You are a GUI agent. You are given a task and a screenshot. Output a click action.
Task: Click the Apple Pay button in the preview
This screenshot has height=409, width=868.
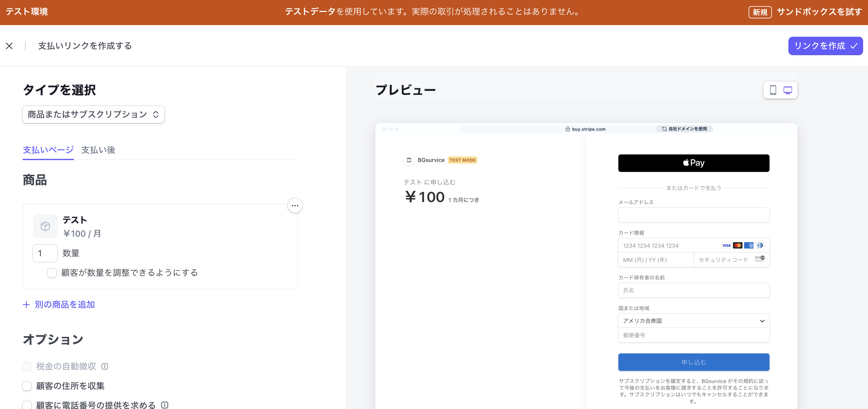point(694,163)
